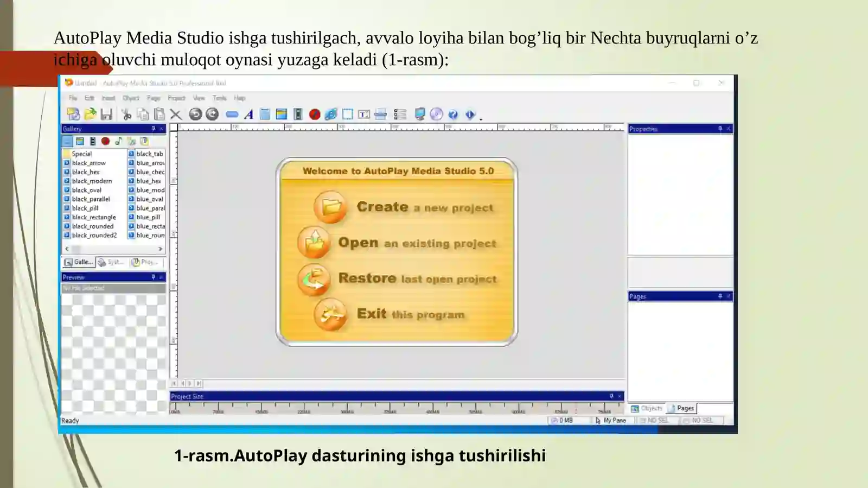Close the Gallery panel
868x488 pixels.
161,129
